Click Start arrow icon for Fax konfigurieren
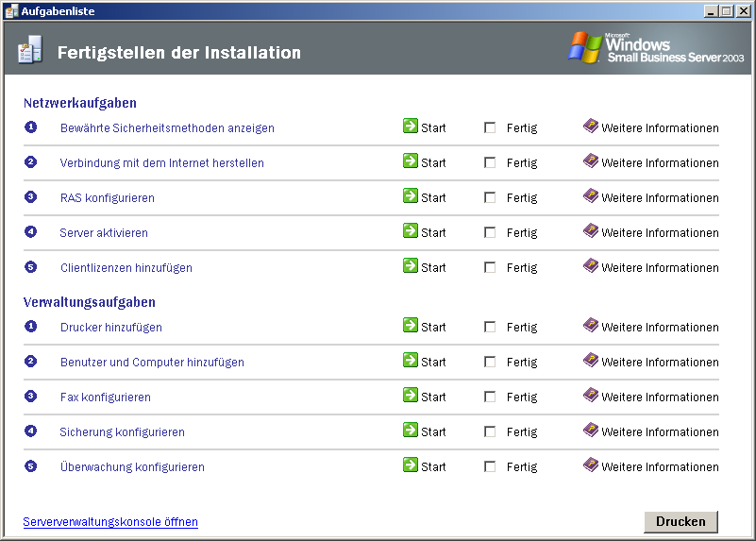Screen dimensions: 756x541 click(x=410, y=396)
